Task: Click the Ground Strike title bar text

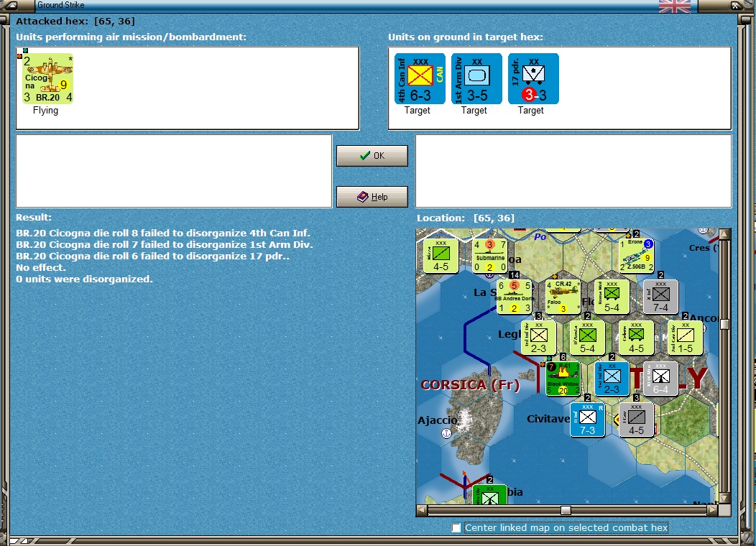Action: click(61, 5)
